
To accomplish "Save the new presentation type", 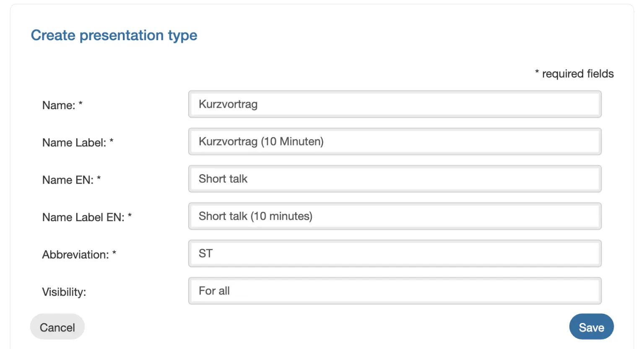I will 591,327.
